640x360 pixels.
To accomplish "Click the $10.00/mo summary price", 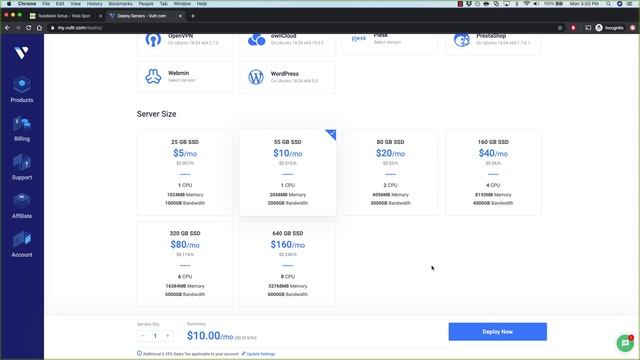I will tap(210, 336).
